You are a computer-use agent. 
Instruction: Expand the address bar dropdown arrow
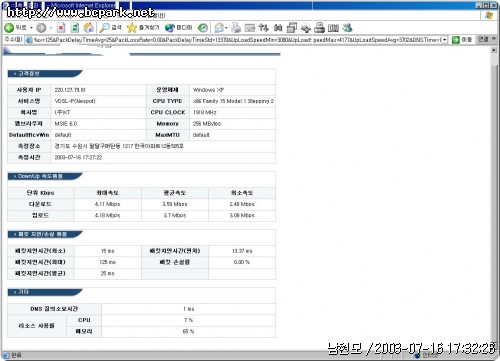tap(445, 40)
